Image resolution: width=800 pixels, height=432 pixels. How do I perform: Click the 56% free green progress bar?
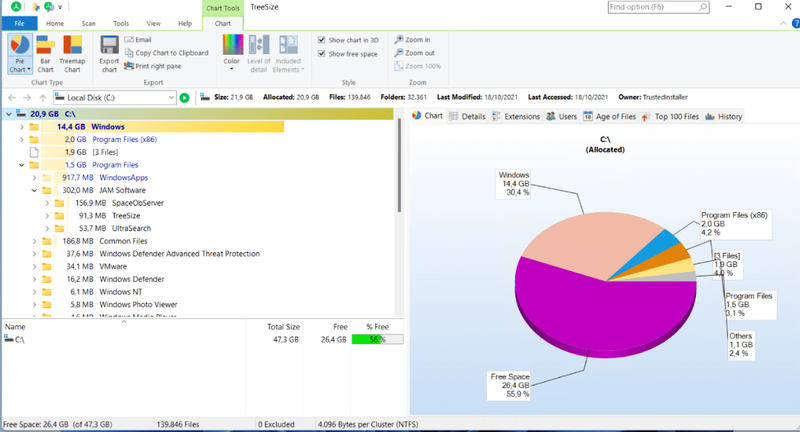(377, 339)
